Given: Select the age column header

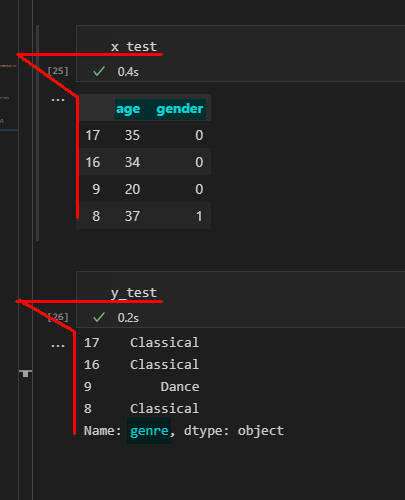Looking at the screenshot, I should 128,109.
